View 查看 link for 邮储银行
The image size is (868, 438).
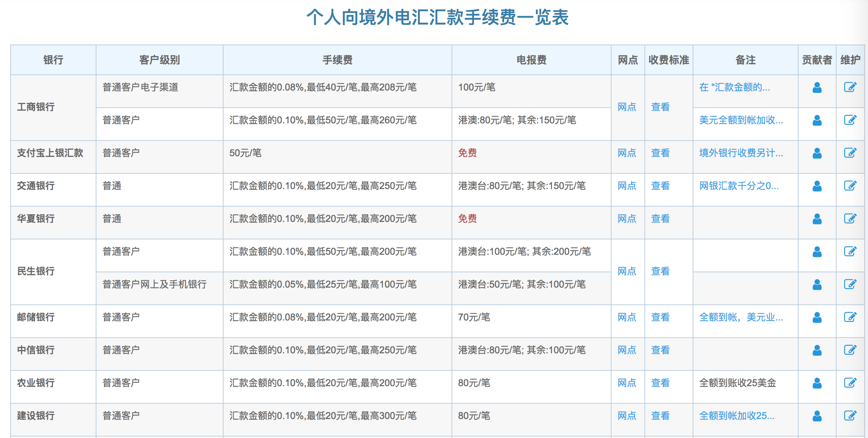(660, 317)
